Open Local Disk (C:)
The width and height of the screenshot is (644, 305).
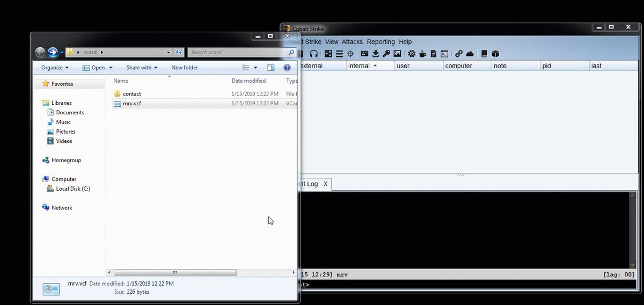click(x=73, y=188)
